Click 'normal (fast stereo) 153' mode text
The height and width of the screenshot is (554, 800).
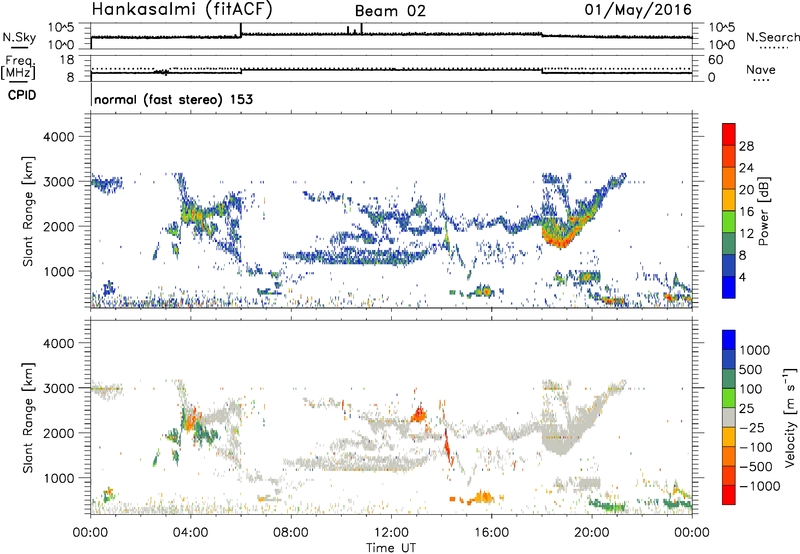[173, 99]
